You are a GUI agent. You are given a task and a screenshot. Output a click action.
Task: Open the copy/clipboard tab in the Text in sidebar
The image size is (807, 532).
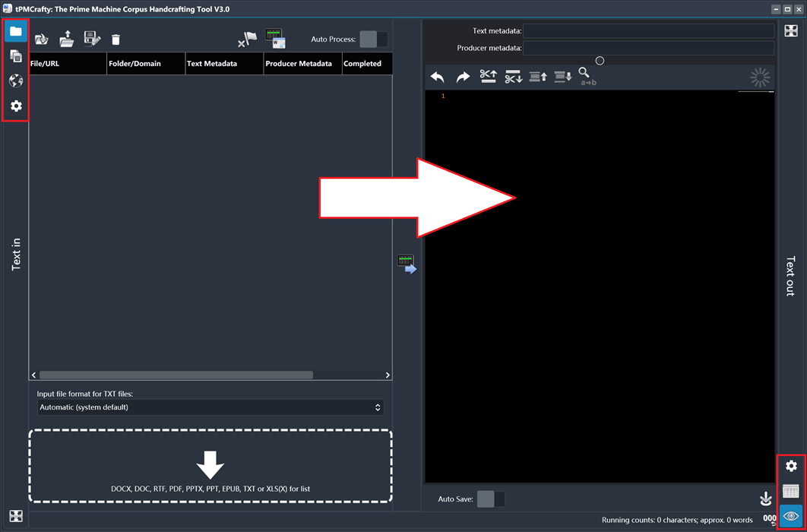tap(16, 56)
